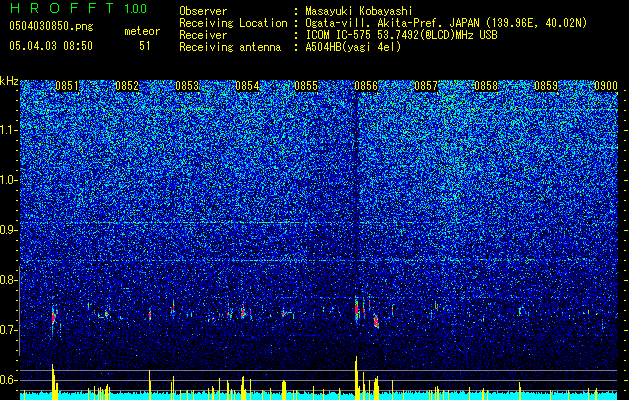Click the 0856 time marker

(x=366, y=86)
